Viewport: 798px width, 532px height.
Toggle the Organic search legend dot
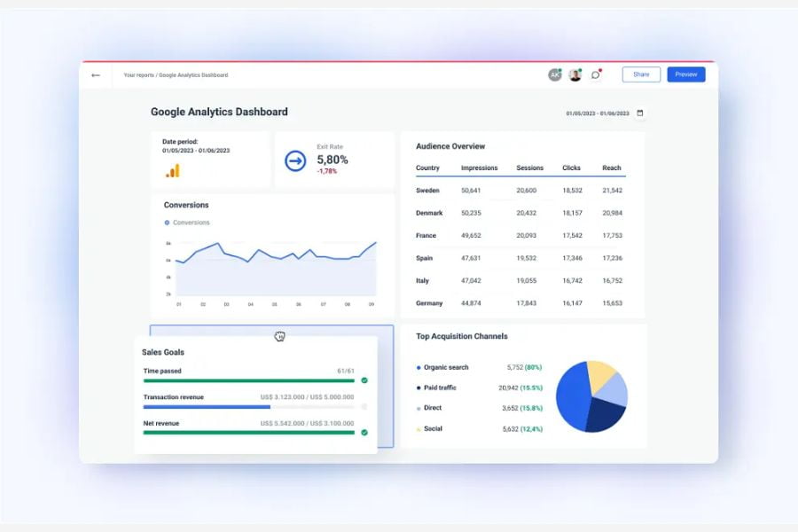click(x=419, y=367)
